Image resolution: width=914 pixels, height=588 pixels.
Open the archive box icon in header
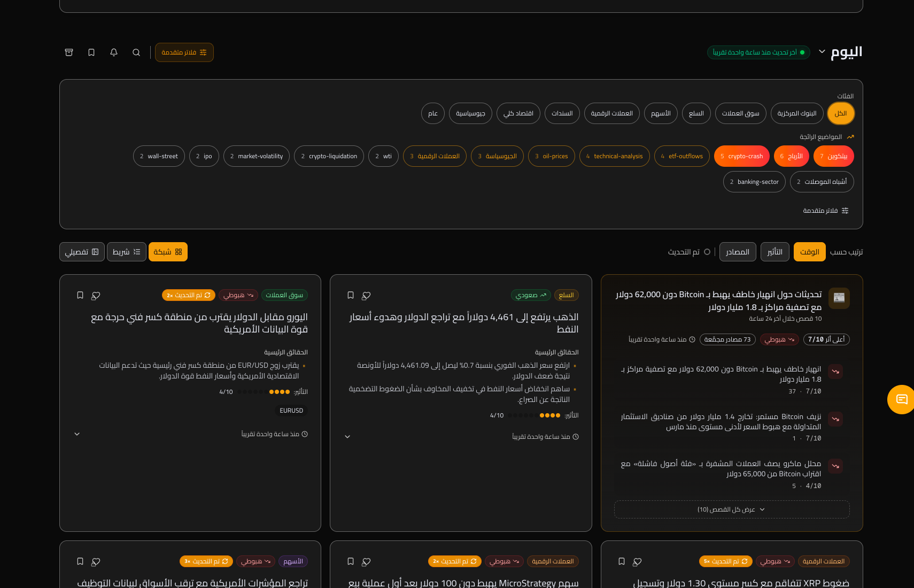69,52
